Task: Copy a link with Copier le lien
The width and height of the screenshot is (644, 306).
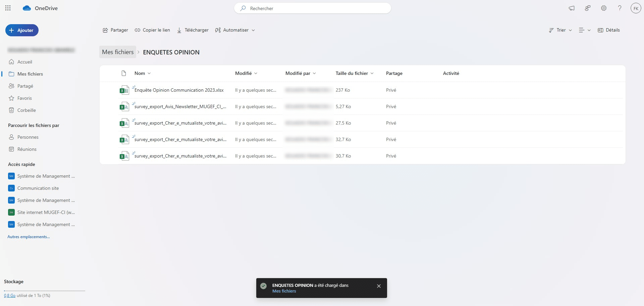Action: point(152,30)
